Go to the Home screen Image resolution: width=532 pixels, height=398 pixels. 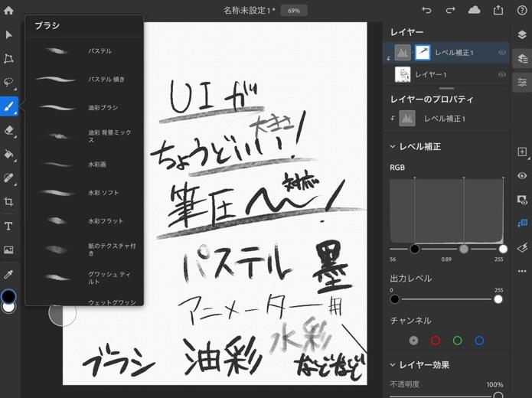click(x=9, y=10)
